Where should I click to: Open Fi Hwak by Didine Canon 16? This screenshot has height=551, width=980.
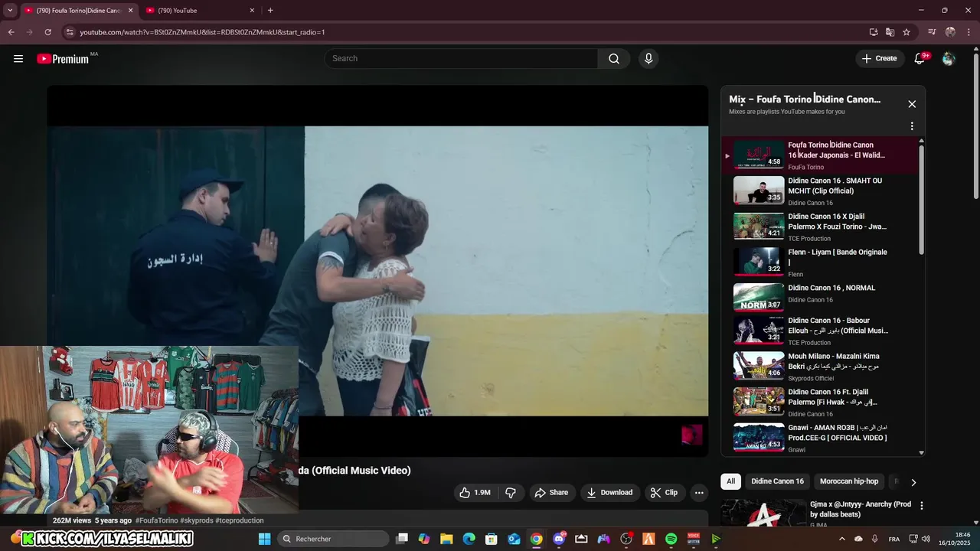coord(818,402)
